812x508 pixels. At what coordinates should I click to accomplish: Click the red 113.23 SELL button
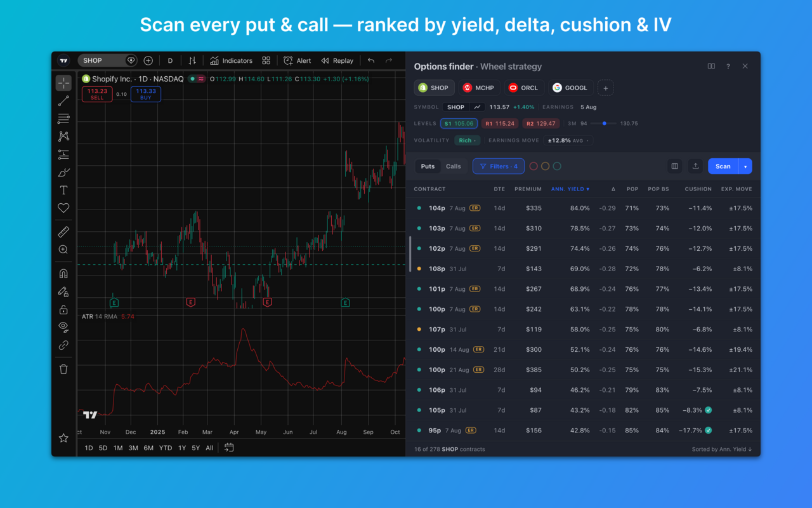click(97, 94)
